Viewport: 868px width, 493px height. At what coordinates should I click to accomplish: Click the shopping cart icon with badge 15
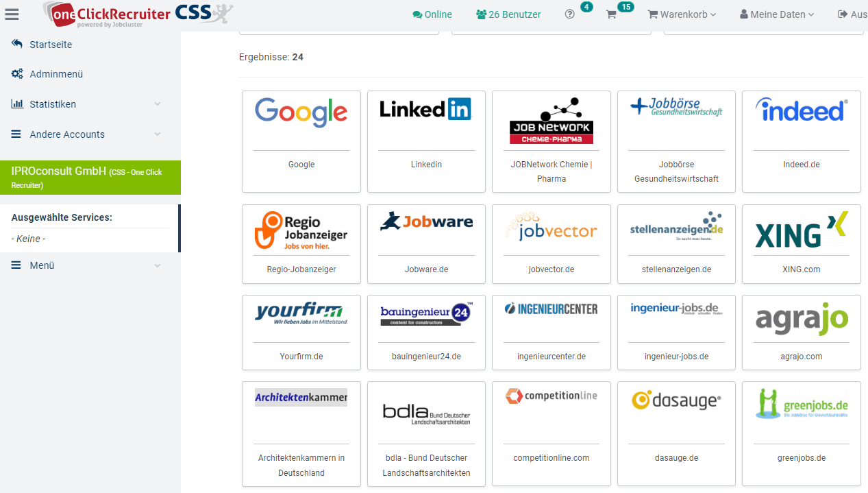[x=611, y=14]
